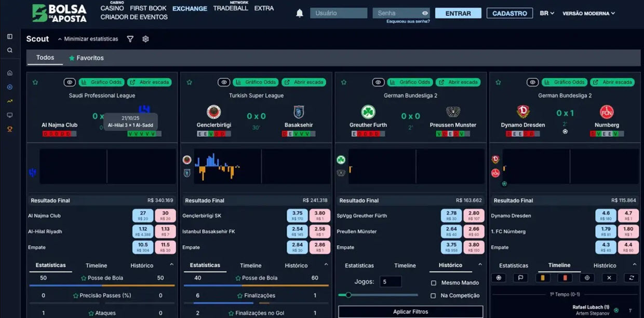644x318 pixels.
Task: Star the Posse de Bola stat for Al Najma
Action: [84, 278]
